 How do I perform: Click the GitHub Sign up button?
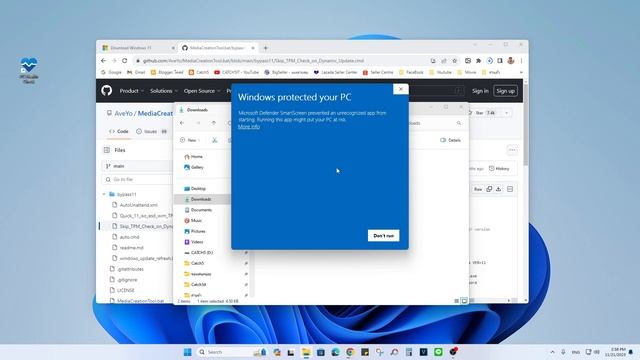pyautogui.click(x=505, y=91)
